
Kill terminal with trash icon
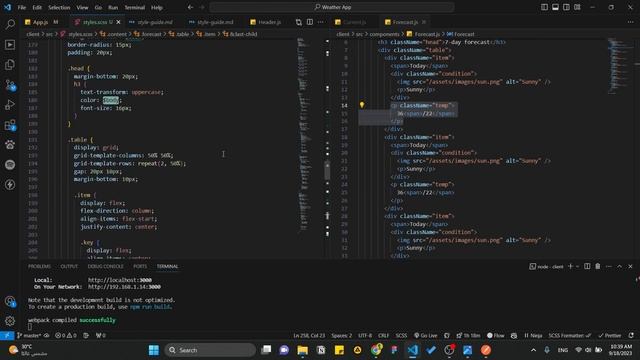(598, 267)
